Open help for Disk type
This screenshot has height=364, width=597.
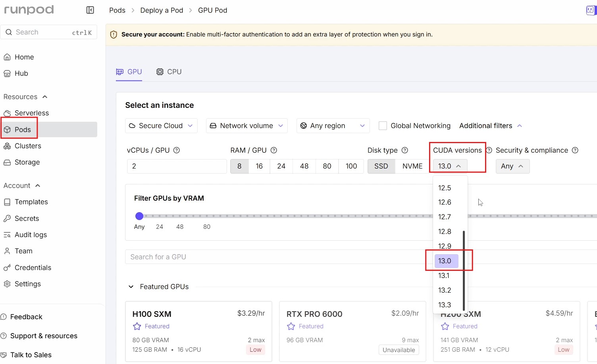[x=405, y=150]
